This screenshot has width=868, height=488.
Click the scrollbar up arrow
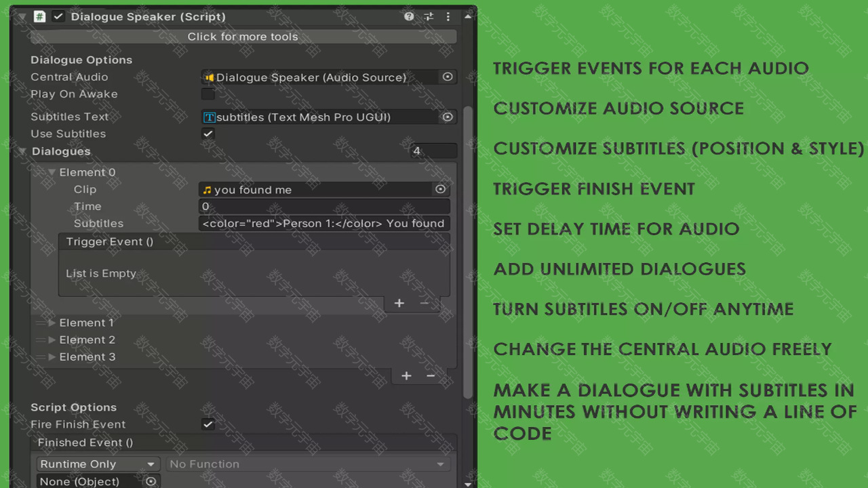467,15
